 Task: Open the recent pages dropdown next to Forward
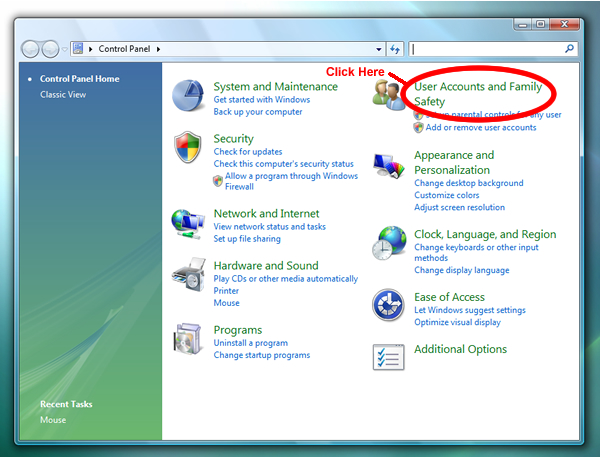click(x=64, y=49)
